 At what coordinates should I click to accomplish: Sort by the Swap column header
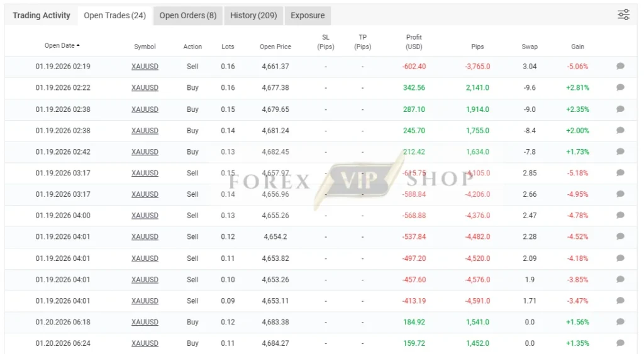click(530, 47)
